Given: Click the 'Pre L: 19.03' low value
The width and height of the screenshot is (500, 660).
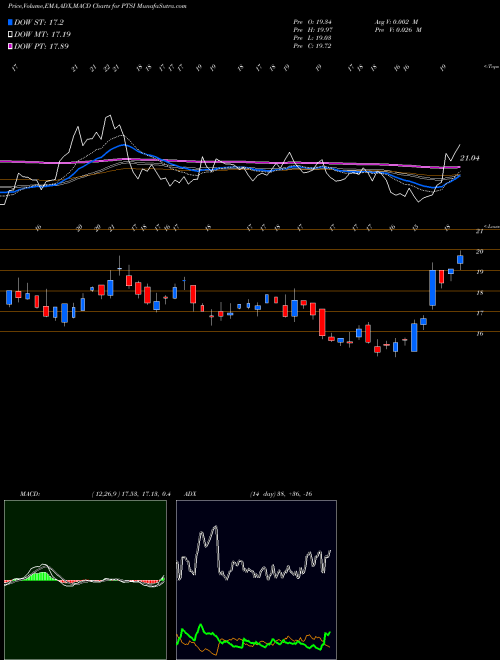Looking at the screenshot, I should [x=312, y=37].
